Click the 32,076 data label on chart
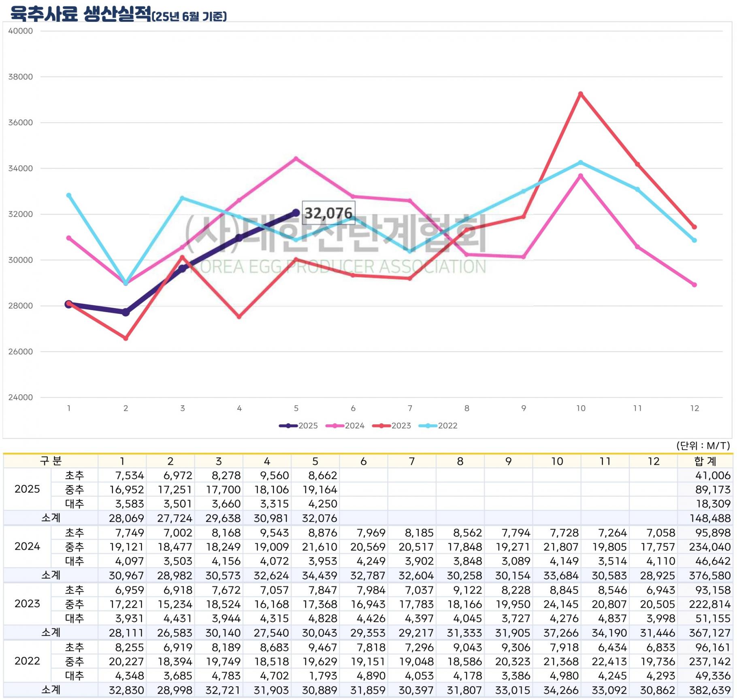The height and width of the screenshot is (700, 737). click(x=328, y=213)
